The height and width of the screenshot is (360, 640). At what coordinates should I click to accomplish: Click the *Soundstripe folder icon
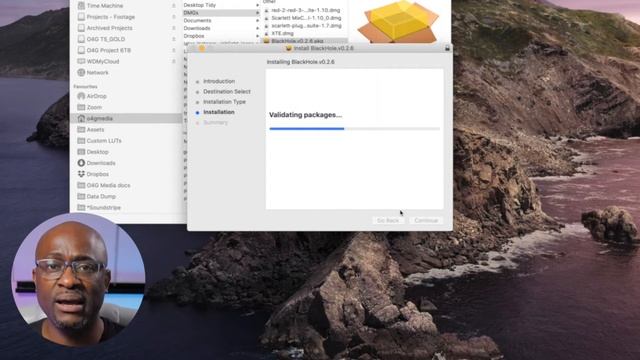(81, 207)
